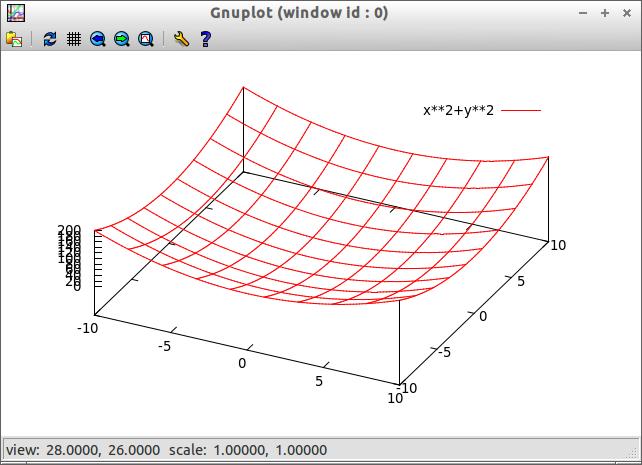
Task: Close the Gnuplot window
Action: tap(626, 13)
